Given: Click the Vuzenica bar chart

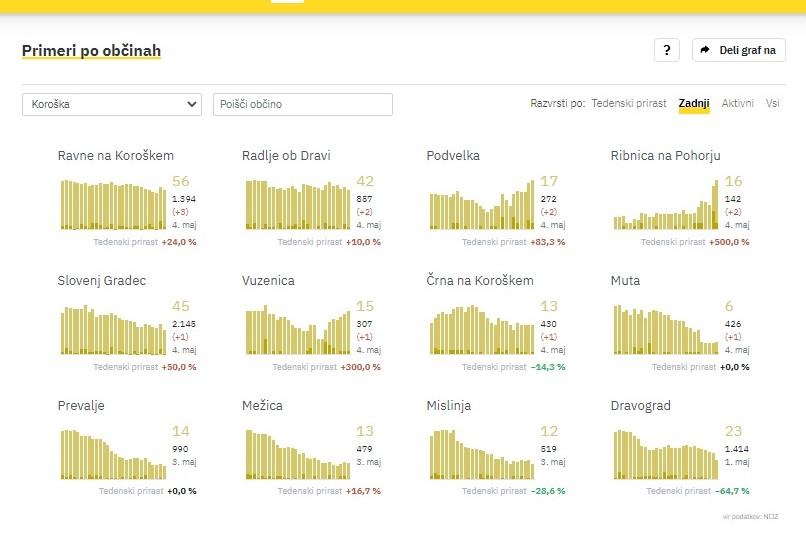Looking at the screenshot, I should (x=297, y=331).
